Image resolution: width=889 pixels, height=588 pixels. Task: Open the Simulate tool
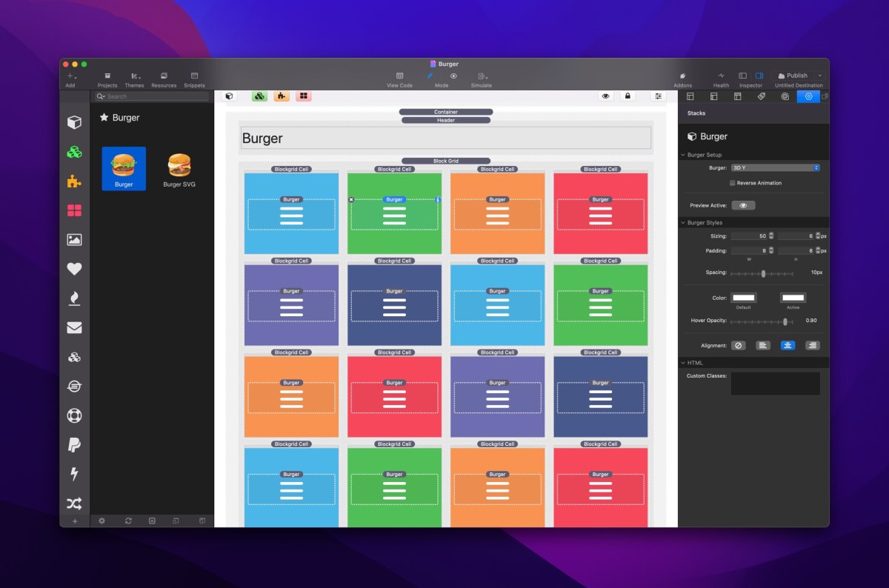[482, 79]
